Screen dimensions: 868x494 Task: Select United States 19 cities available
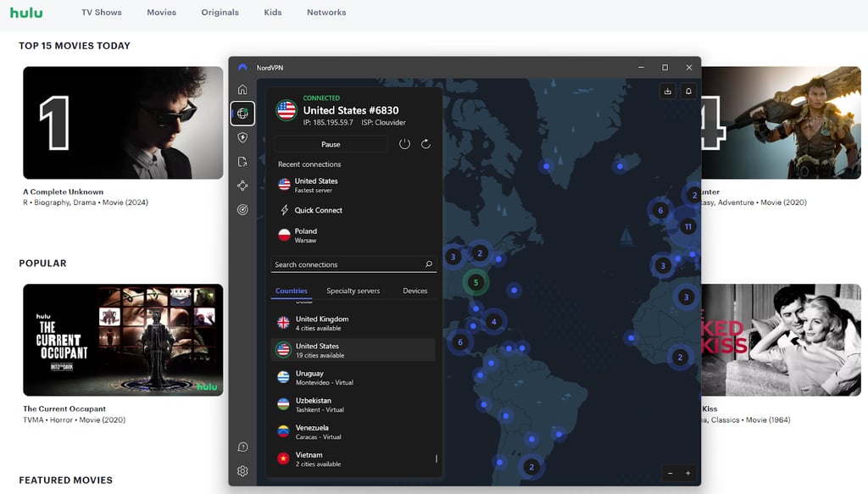tap(353, 350)
